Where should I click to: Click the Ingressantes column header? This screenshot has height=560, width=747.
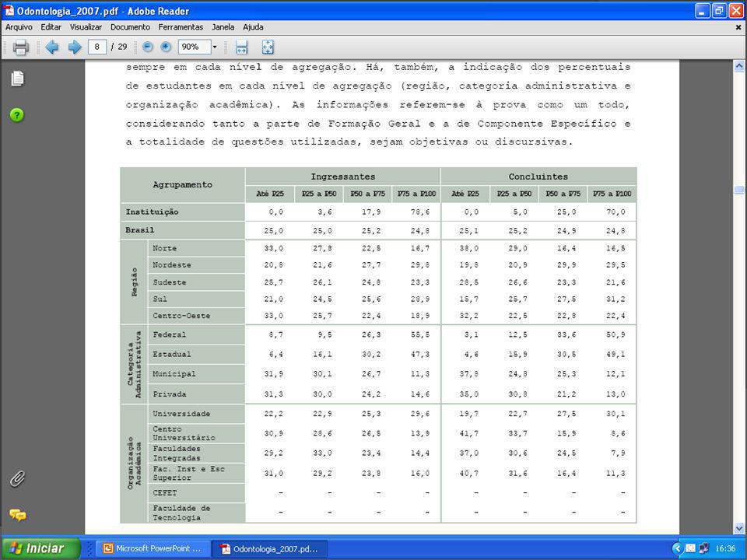(343, 177)
